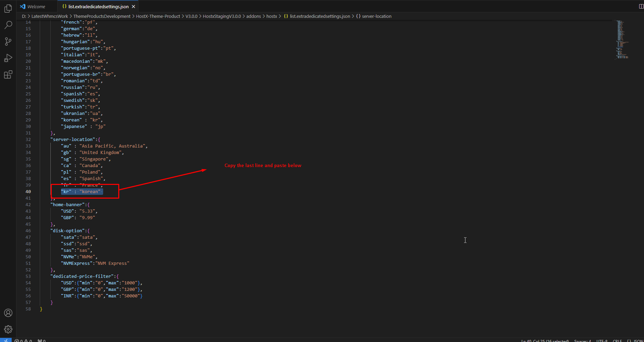This screenshot has height=342, width=644.
Task: Click the Spaces: 4 indentation setting
Action: point(582,341)
